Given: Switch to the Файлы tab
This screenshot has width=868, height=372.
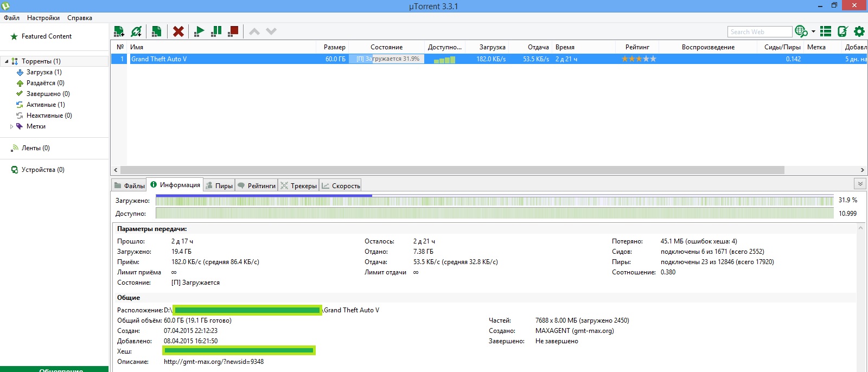Looking at the screenshot, I should click(x=129, y=185).
